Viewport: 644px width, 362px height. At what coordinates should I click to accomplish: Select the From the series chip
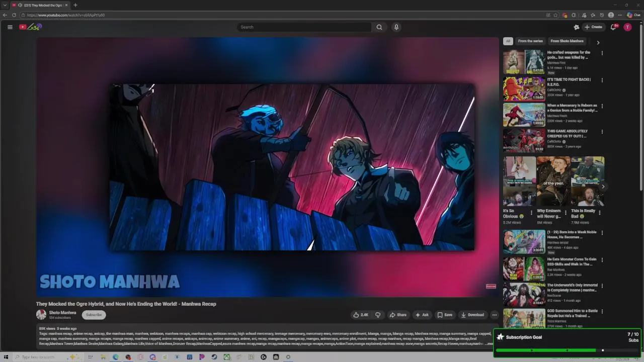point(530,41)
